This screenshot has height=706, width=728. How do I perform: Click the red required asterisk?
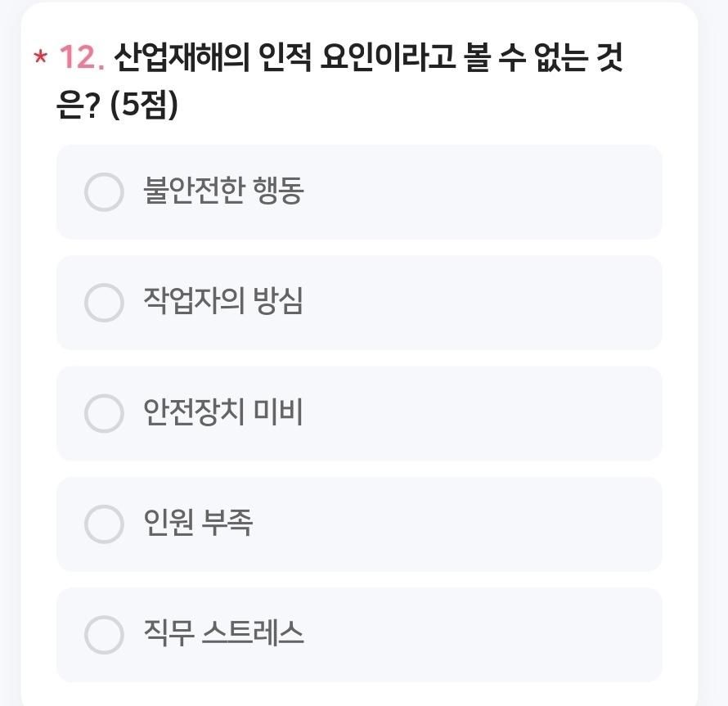coord(40,59)
